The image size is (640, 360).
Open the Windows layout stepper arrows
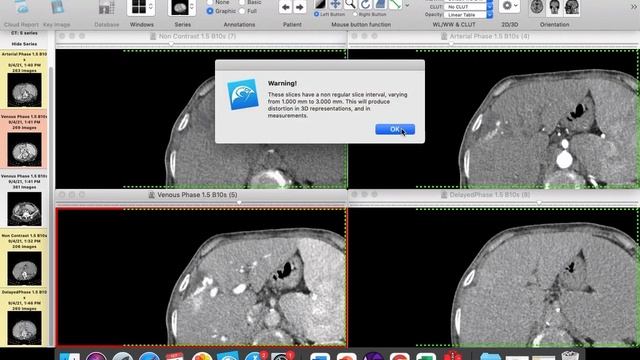click(151, 7)
